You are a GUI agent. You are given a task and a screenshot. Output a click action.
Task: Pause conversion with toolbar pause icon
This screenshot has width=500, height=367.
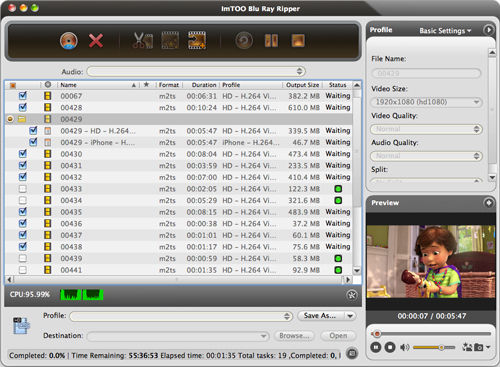(x=271, y=41)
